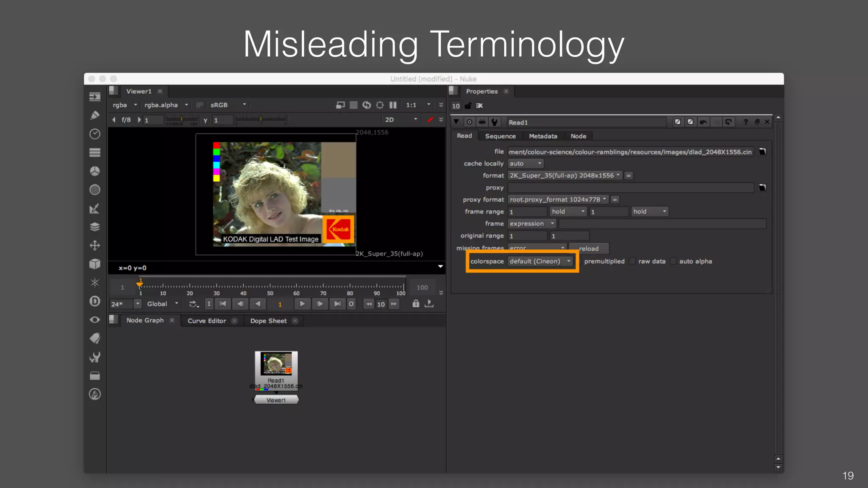
Task: Open the Other nodes drawer icon
Action: [95, 376]
